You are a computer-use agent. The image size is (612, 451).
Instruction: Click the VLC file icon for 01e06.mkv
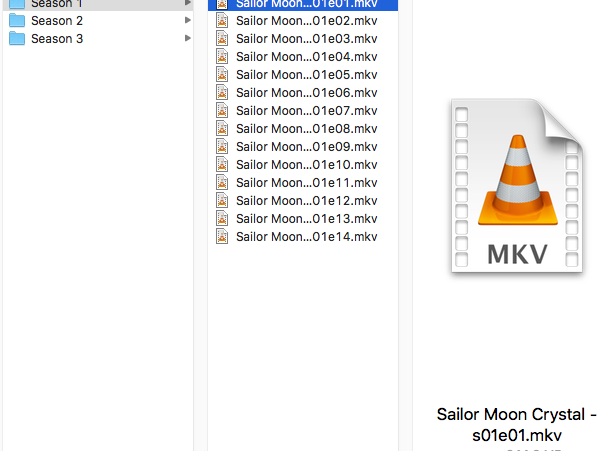click(222, 92)
